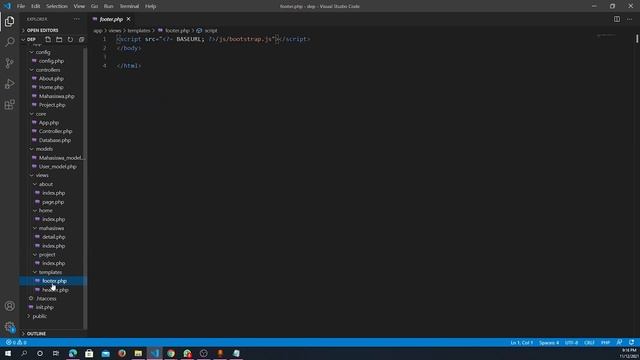Open the Run and Debug view

[9, 84]
